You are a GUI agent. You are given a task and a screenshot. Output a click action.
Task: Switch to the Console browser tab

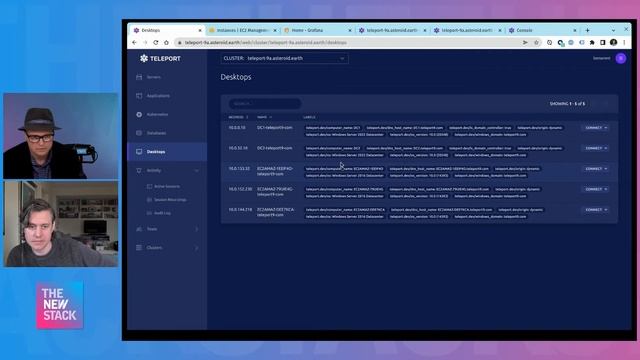[543, 30]
